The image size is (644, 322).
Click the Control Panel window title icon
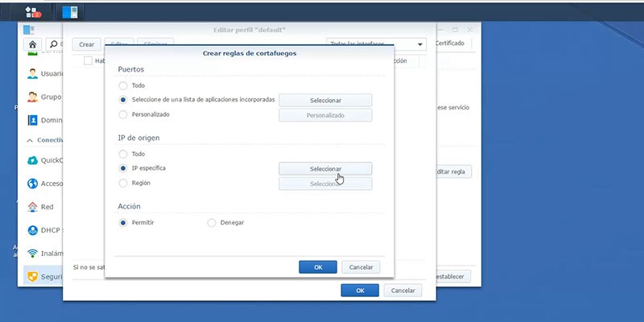click(x=28, y=30)
